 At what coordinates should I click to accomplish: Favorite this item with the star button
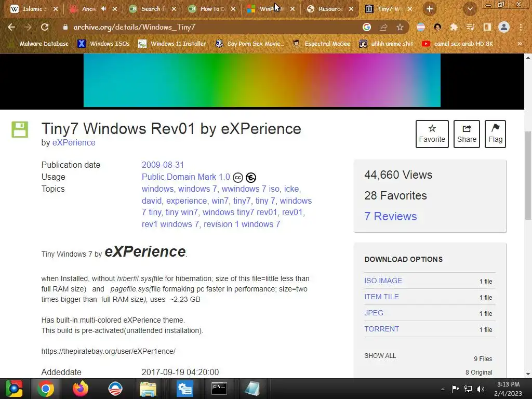point(432,134)
